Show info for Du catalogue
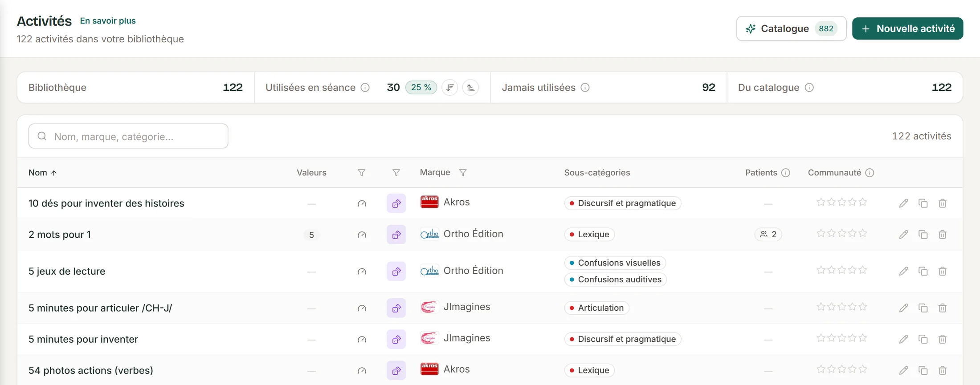The image size is (980, 385). pos(809,87)
